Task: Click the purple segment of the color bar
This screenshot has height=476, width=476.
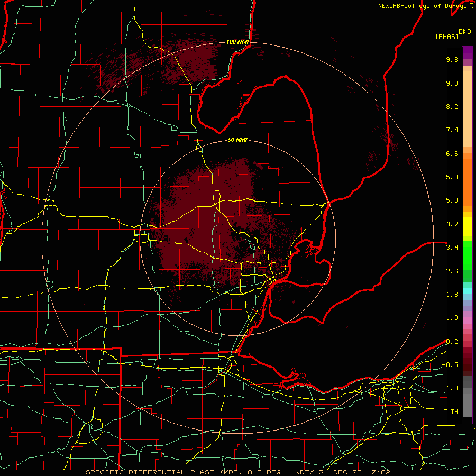Action: 467,53
